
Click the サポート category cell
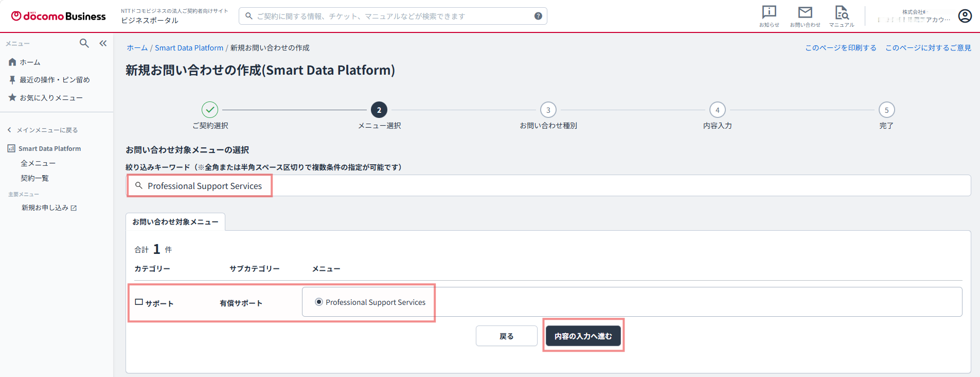(159, 303)
